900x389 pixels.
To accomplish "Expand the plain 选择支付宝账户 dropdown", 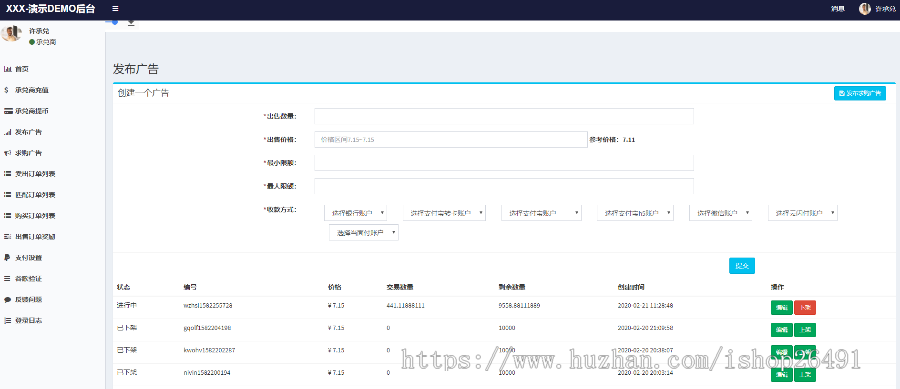I will point(542,213).
